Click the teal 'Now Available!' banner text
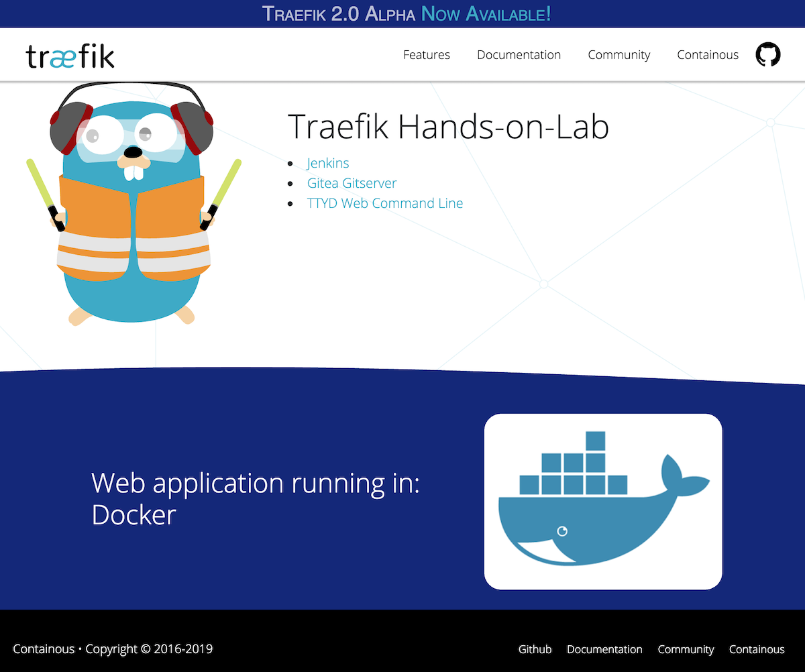 (x=486, y=14)
